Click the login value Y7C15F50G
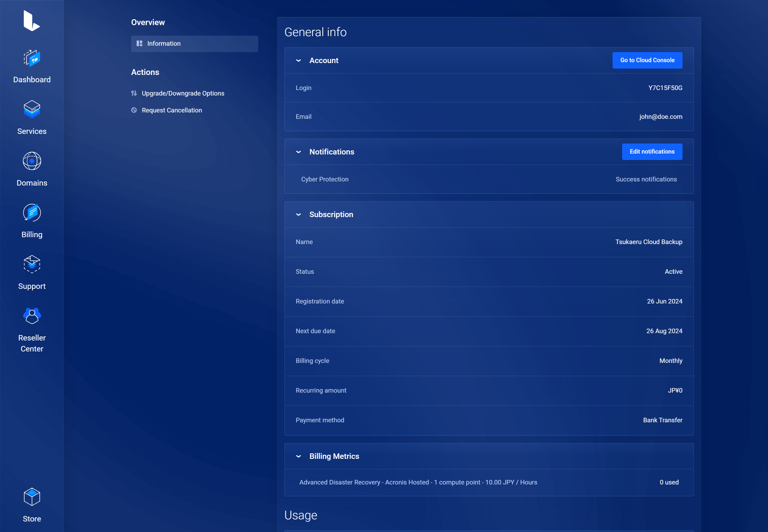Screen dimensions: 768x532 coord(665,88)
